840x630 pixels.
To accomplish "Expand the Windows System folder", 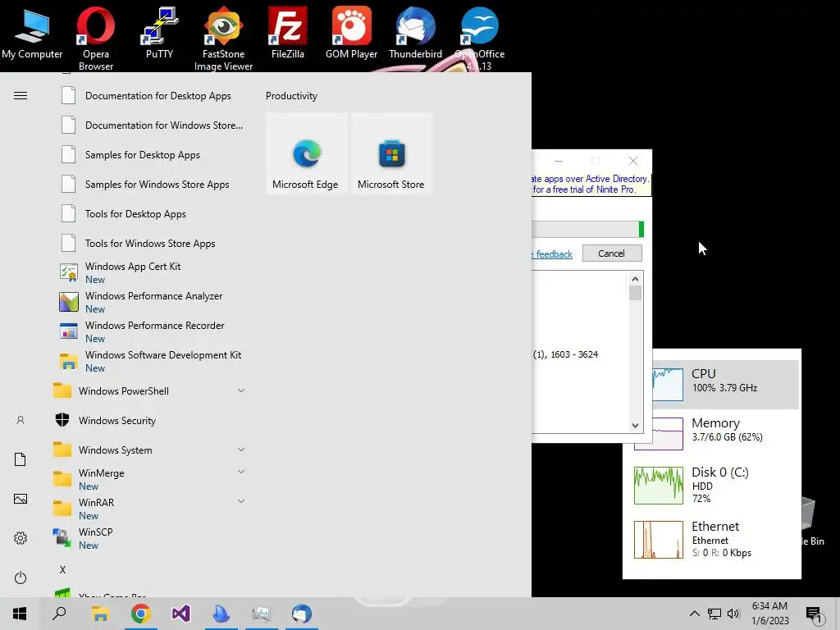I will [150, 450].
